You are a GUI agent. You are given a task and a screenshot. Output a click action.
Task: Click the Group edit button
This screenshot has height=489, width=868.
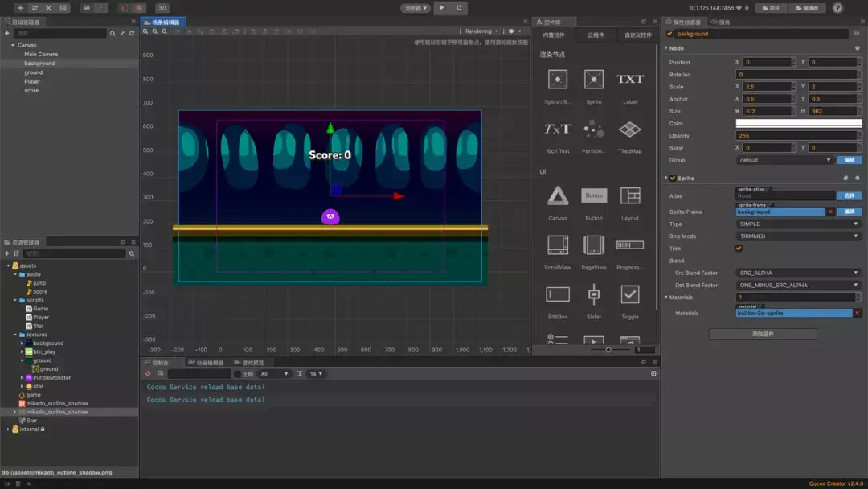tap(850, 160)
